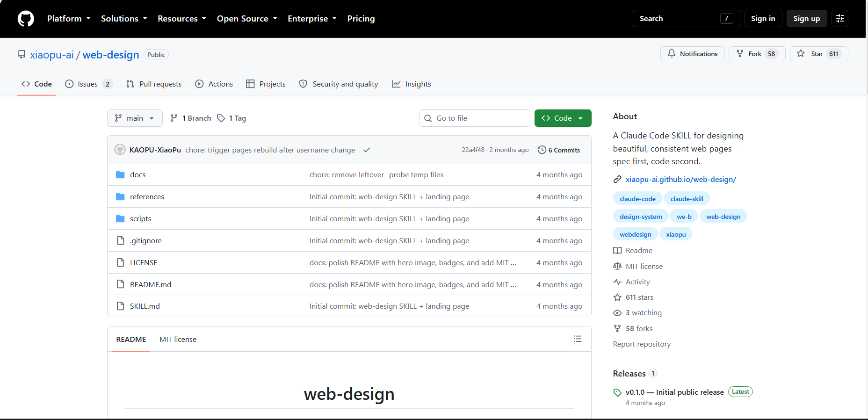Viewport: 868px width, 420px height.
Task: Open the Security and quality tab
Action: point(339,84)
